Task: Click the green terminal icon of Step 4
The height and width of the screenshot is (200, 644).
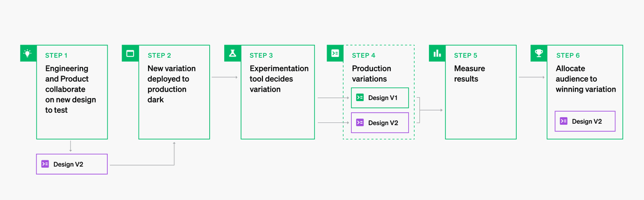Action: (x=335, y=53)
